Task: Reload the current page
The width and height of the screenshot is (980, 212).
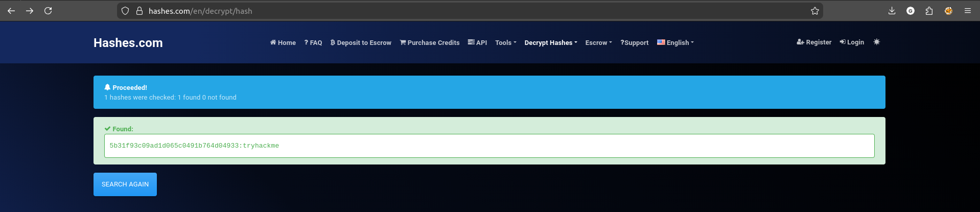Action: point(48,11)
